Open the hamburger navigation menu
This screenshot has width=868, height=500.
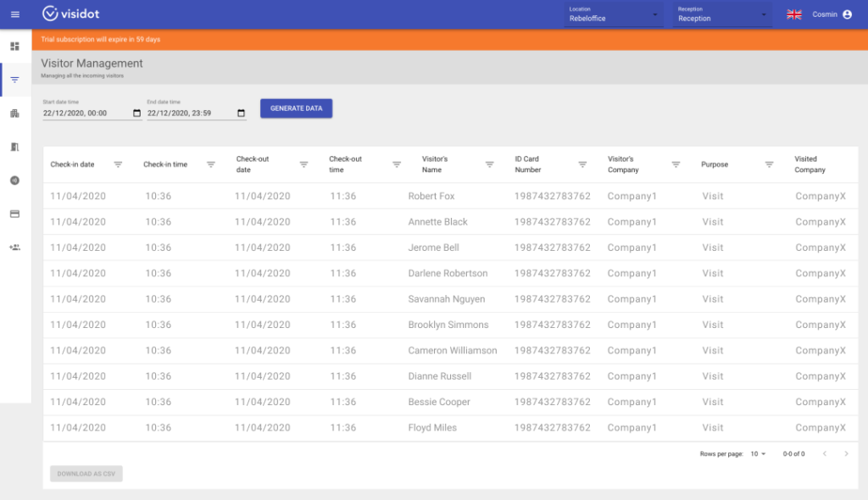(x=15, y=14)
